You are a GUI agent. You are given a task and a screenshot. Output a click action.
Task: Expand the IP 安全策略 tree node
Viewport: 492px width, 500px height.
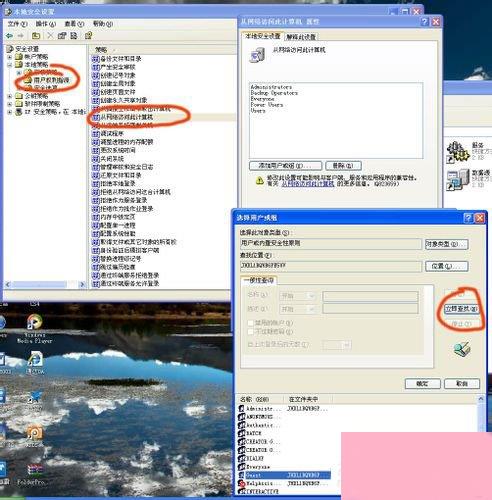[10, 112]
